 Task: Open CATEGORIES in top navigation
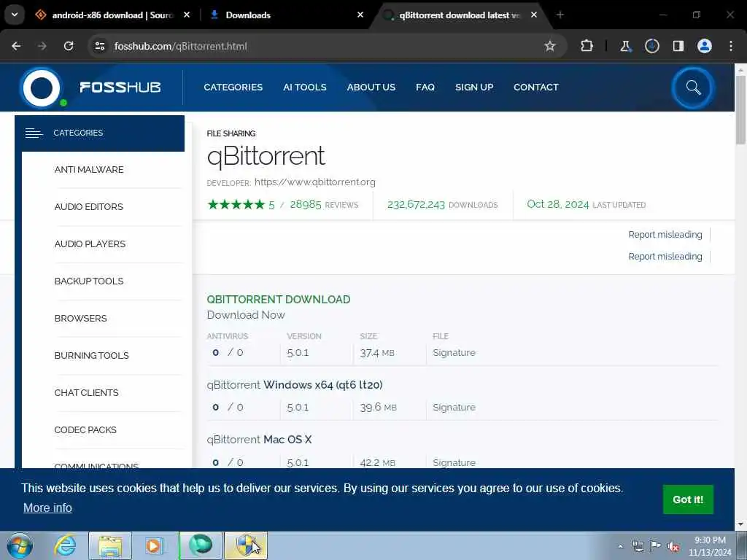pos(233,87)
